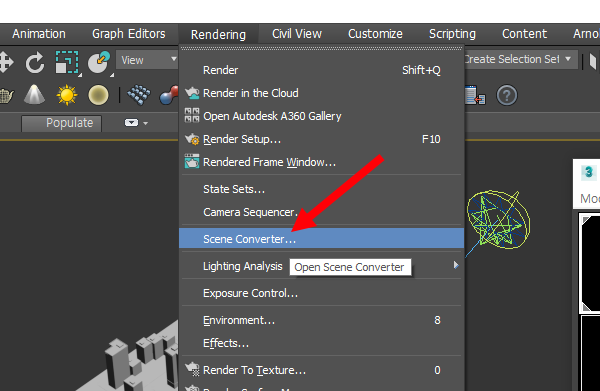Viewport: 600px width, 391px height.
Task: Open the Create Selection Set dropdown
Action: [x=521, y=59]
